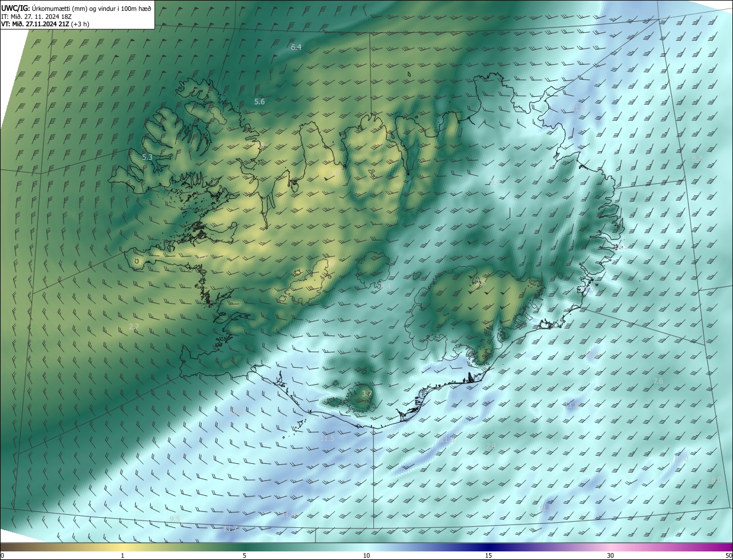Click the color scale label 50
The width and height of the screenshot is (733, 560).
728,555
